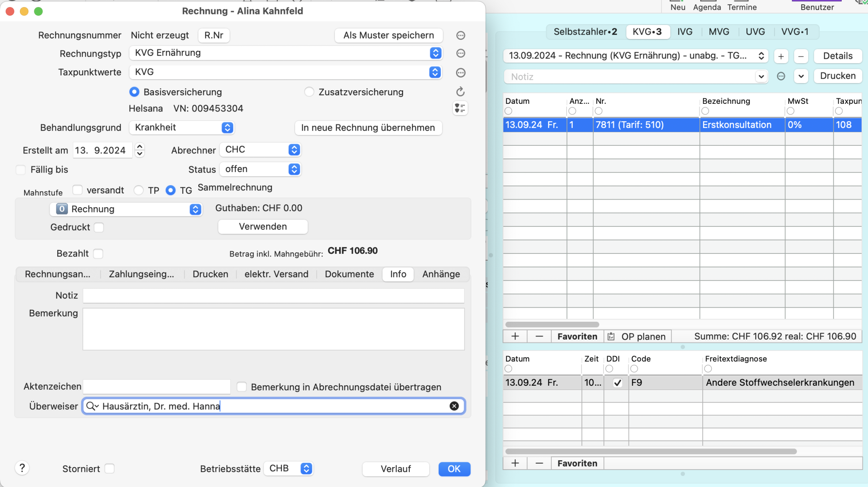The width and height of the screenshot is (868, 487).
Task: Select the TG radio button
Action: coord(170,190)
